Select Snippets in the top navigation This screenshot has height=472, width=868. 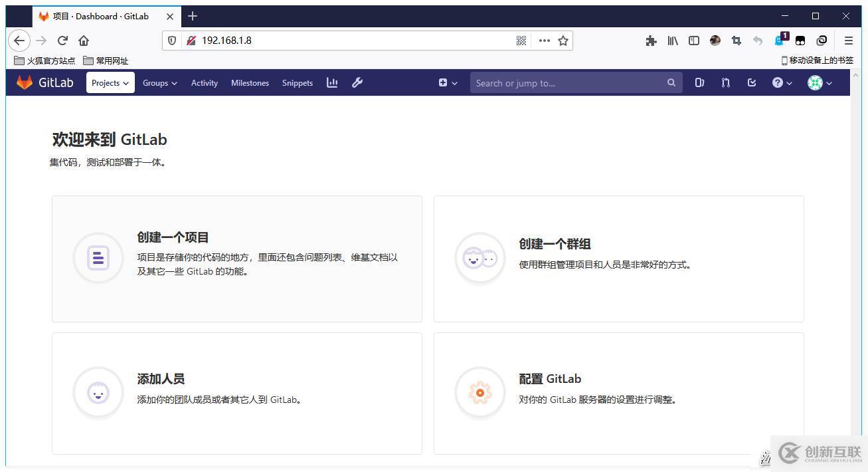[297, 82]
